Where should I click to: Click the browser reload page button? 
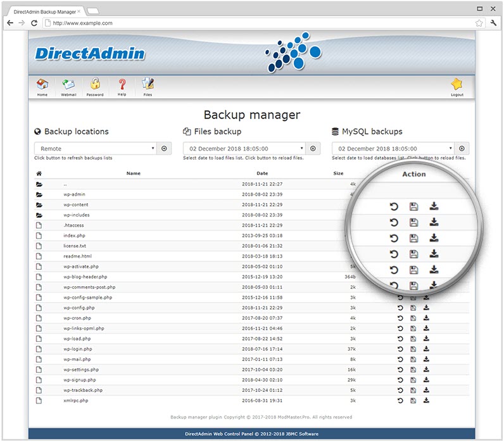34,23
